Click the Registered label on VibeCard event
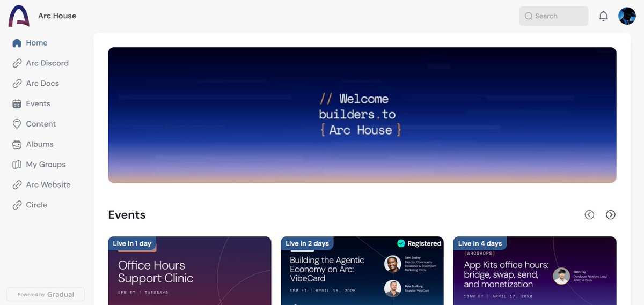 tap(424, 243)
